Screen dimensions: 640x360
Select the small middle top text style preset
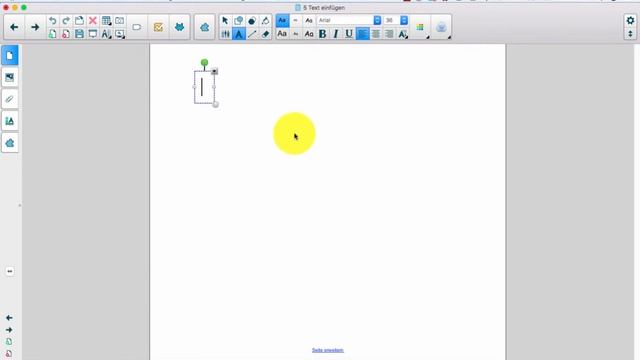296,20
